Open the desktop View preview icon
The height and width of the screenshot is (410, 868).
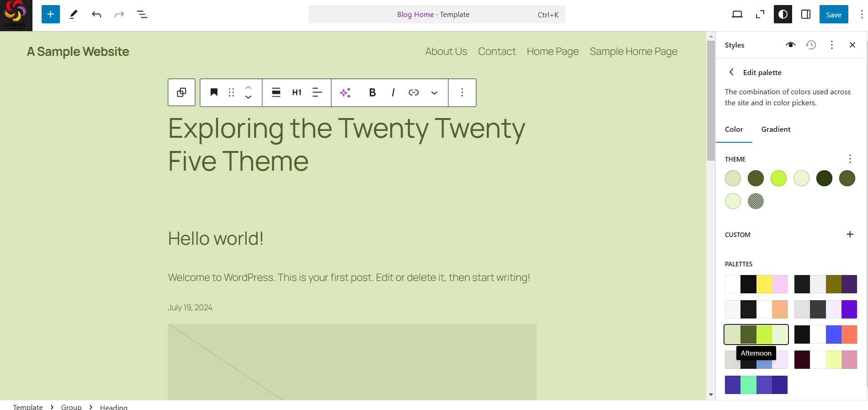737,14
